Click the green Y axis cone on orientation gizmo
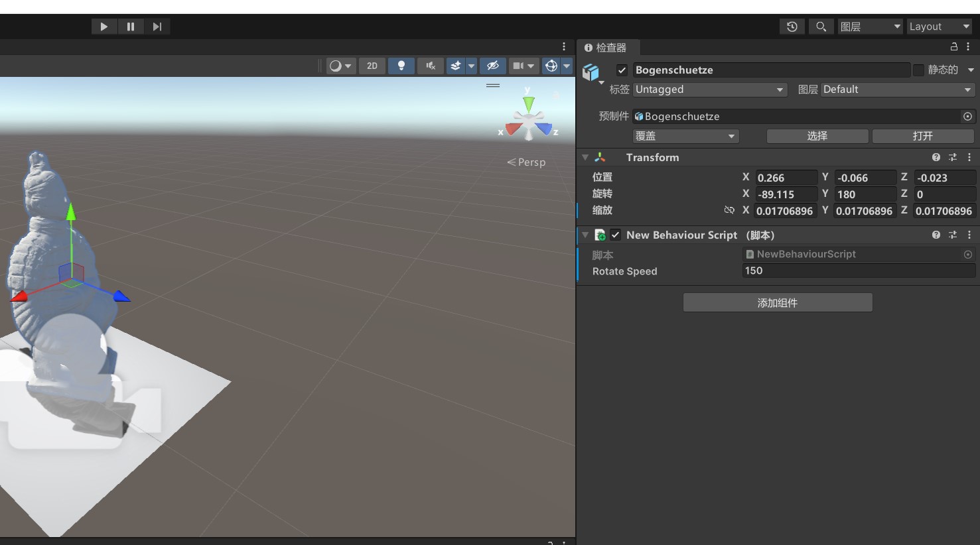Viewport: 980px width, 545px height. [528, 104]
